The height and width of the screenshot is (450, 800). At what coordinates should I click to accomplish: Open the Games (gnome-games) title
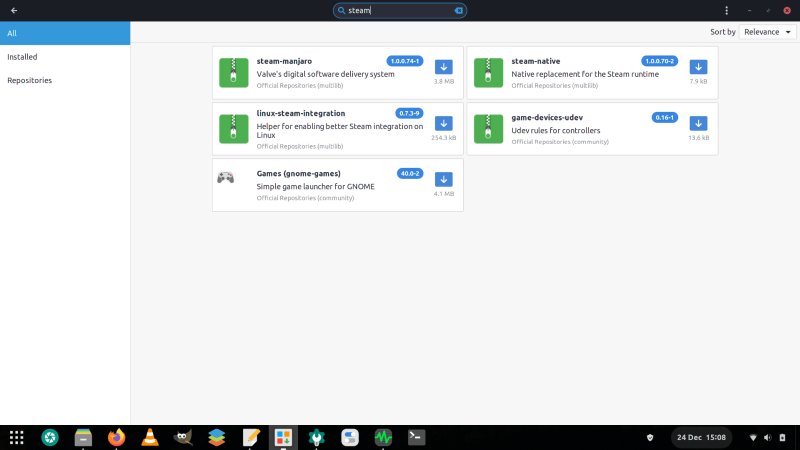[298, 173]
